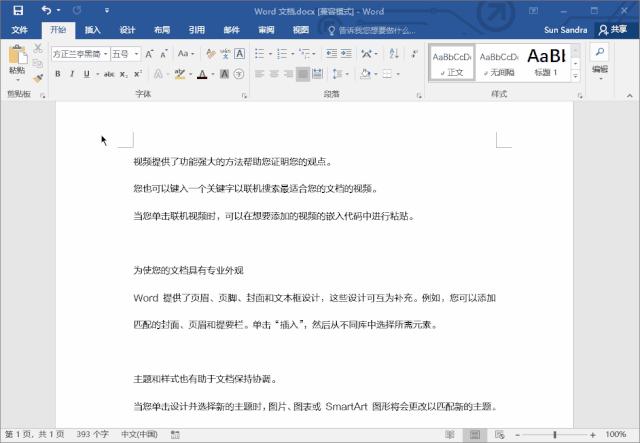This screenshot has height=443, width=640.
Task: Increase paragraph indent
Action: point(346,53)
